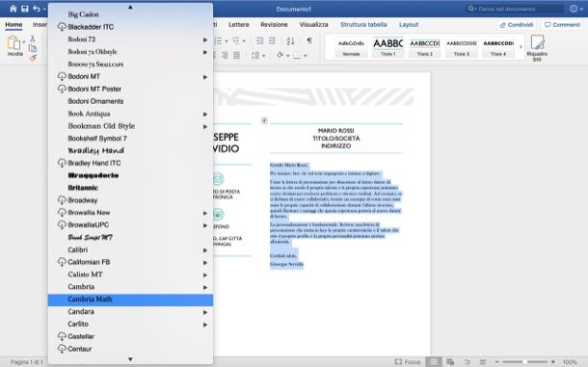
Task: Click the Cut scissors icon
Action: pos(32,39)
